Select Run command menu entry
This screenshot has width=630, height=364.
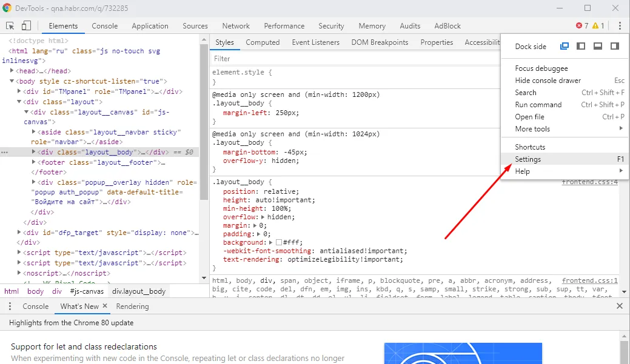tap(565, 104)
